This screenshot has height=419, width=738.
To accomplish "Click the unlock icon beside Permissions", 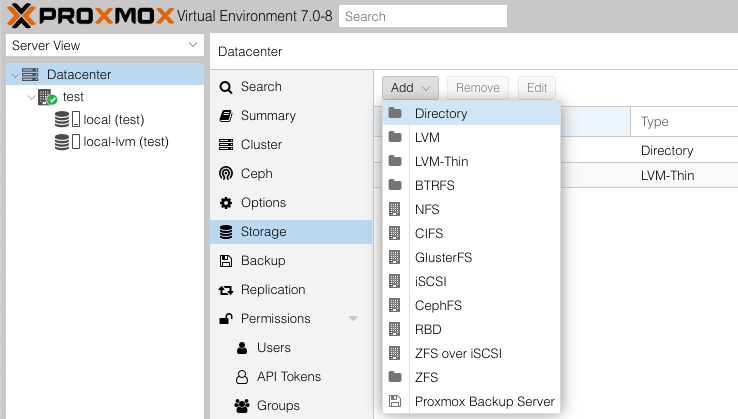I will coord(226,319).
